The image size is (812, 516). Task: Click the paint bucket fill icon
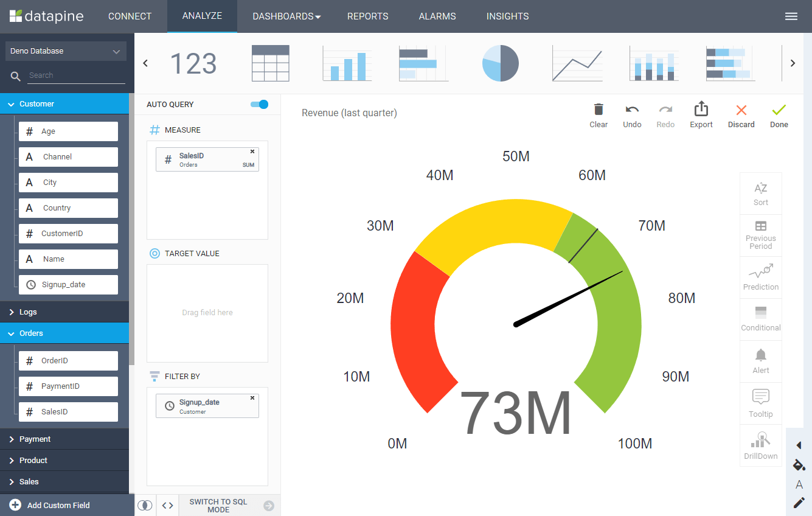pos(799,465)
